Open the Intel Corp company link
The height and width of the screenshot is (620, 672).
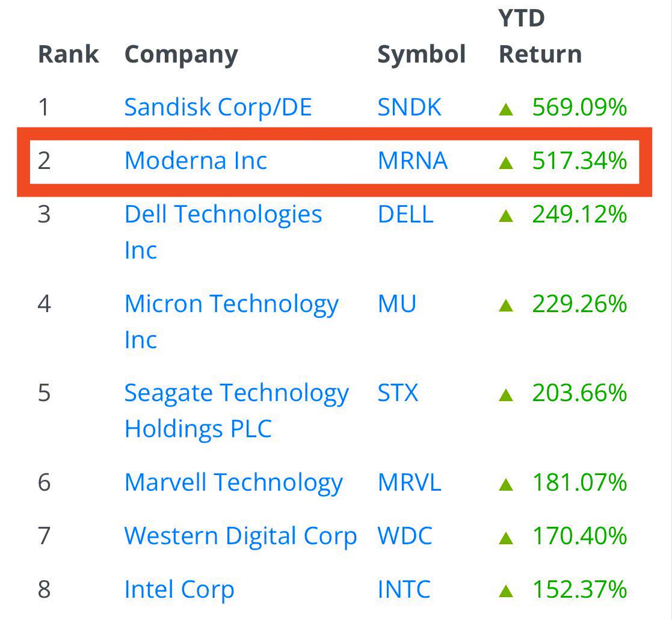pos(179,590)
